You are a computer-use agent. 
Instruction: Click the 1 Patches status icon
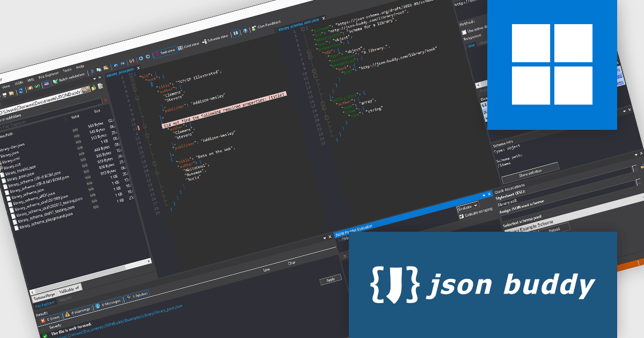pos(129,297)
